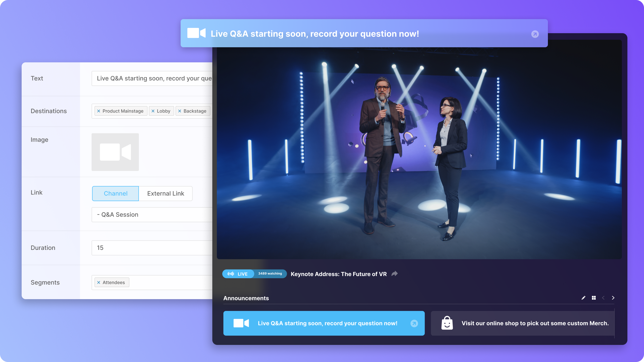644x362 pixels.
Task: Click the camera image thumbnail
Action: tap(115, 152)
